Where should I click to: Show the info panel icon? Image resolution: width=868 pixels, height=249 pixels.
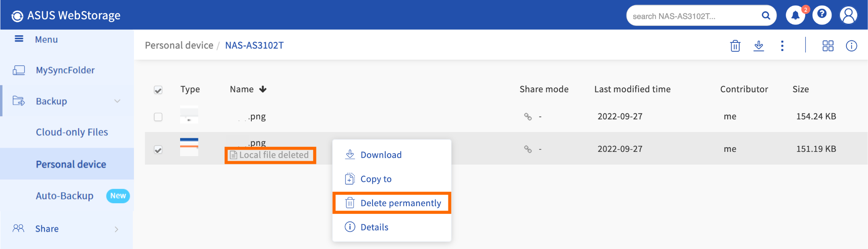click(851, 46)
